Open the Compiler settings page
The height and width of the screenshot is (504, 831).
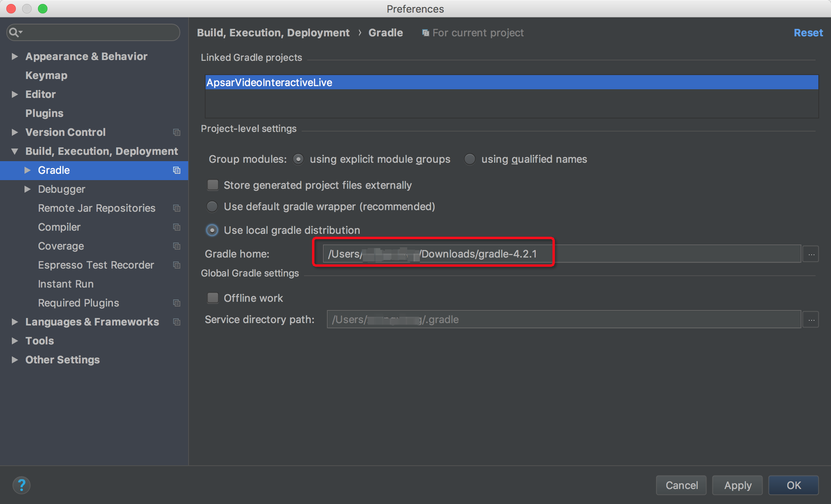59,227
